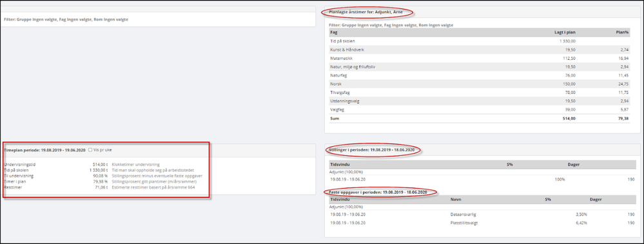Click the '90,08 %' value
Viewport: 644px width, 244px height.
point(100,176)
